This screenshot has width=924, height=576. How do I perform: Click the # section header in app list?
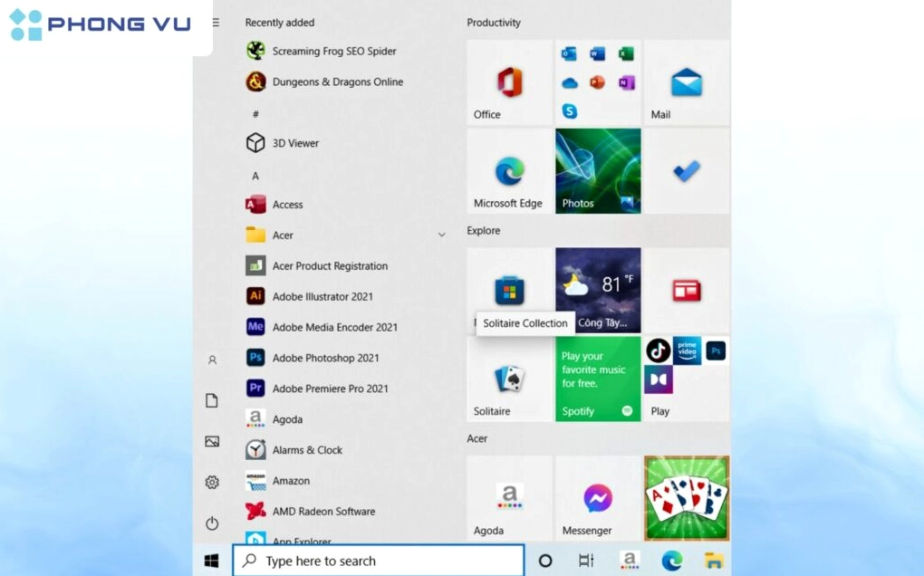point(255,114)
